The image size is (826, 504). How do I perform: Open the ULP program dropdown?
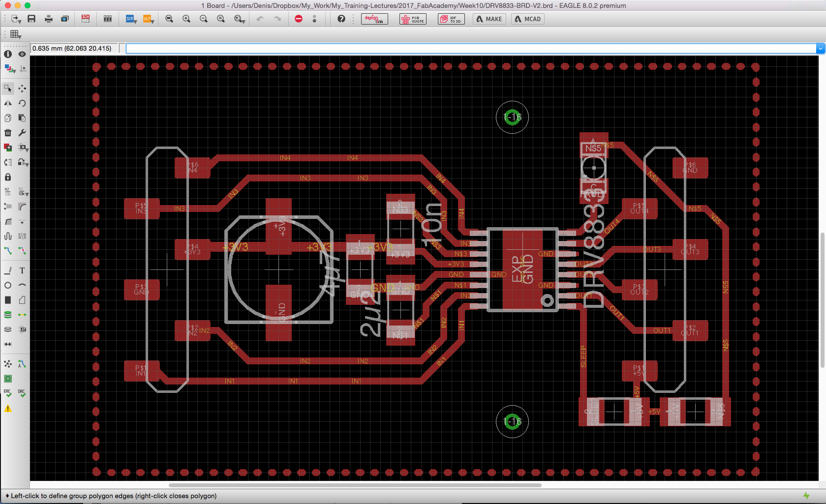[x=148, y=19]
